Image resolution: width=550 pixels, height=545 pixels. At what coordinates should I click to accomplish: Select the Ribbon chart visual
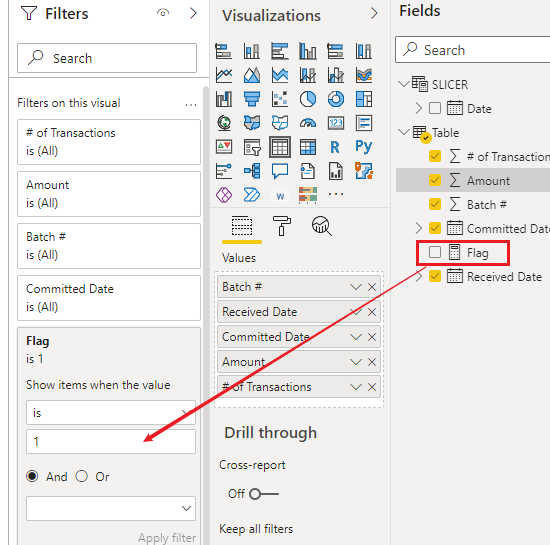364,75
